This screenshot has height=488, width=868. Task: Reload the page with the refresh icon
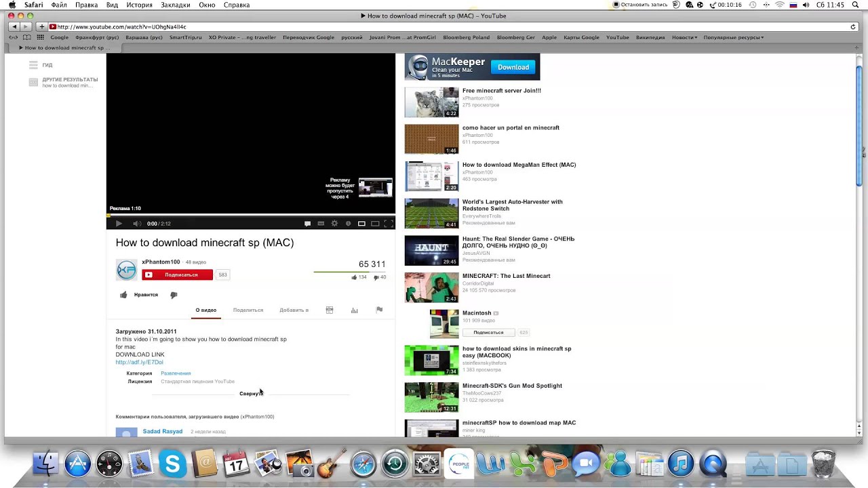(x=853, y=27)
